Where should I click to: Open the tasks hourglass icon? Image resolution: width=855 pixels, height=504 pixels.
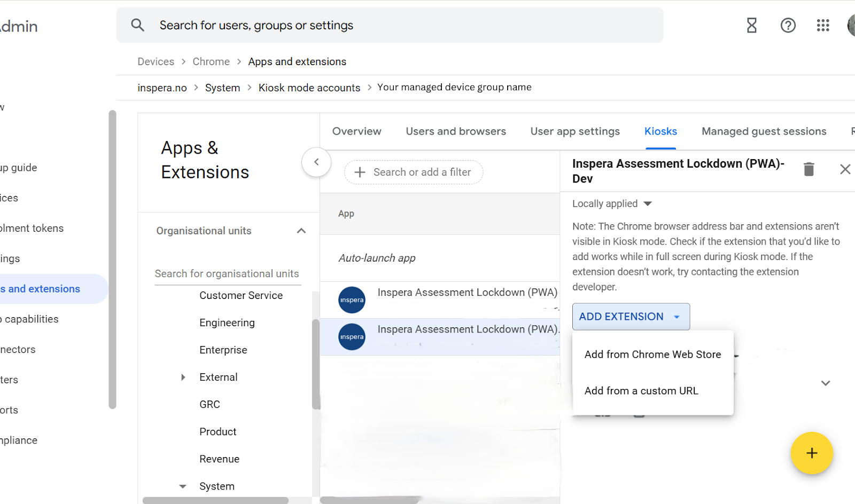(x=752, y=25)
